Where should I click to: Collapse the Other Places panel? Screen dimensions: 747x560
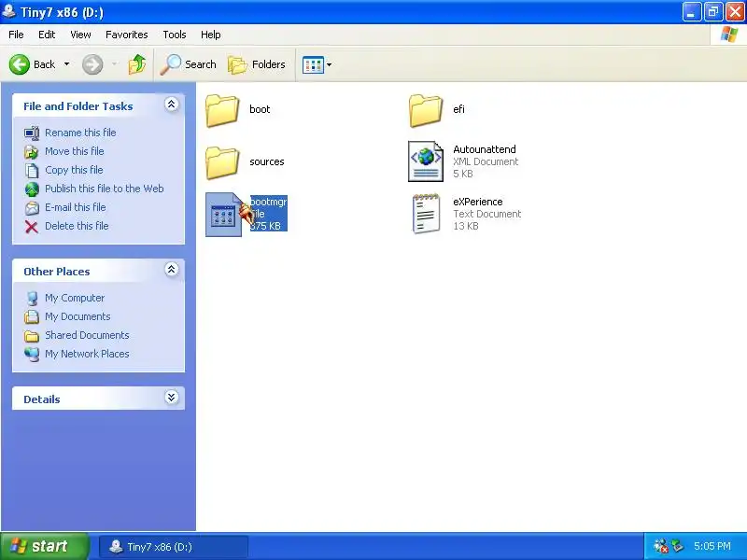(172, 270)
